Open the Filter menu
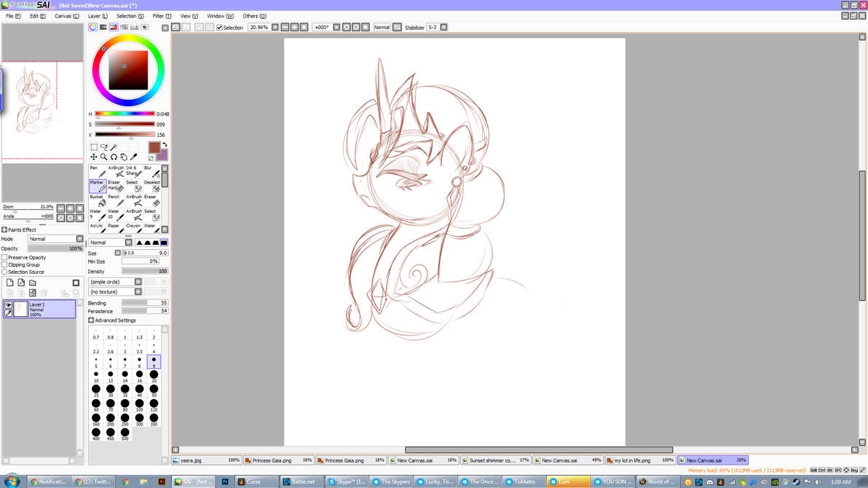This screenshot has width=868, height=488. coord(162,16)
